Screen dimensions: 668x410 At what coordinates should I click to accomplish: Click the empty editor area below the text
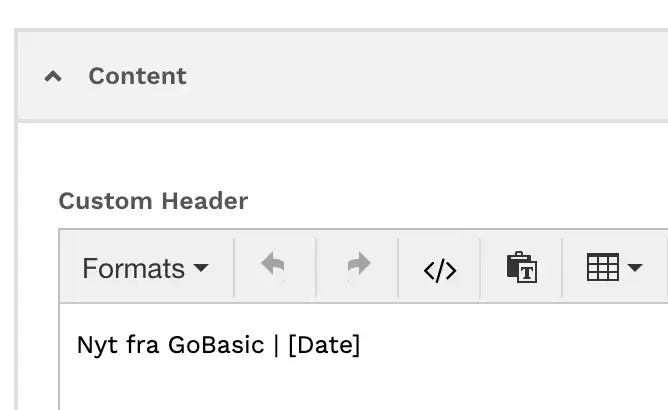pyautogui.click(x=363, y=386)
